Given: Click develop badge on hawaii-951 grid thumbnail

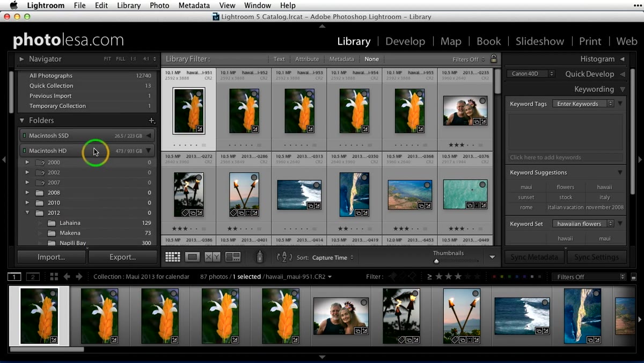Looking at the screenshot, I should point(200,129).
